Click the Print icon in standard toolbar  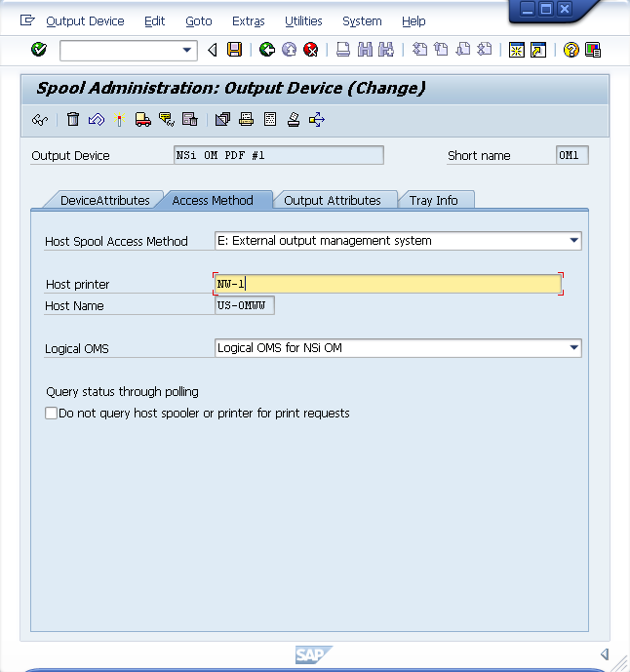coord(343,50)
